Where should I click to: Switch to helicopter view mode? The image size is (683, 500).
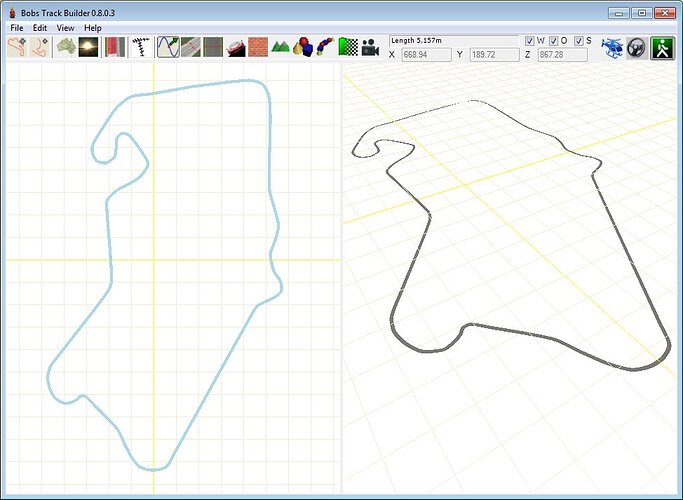point(612,48)
